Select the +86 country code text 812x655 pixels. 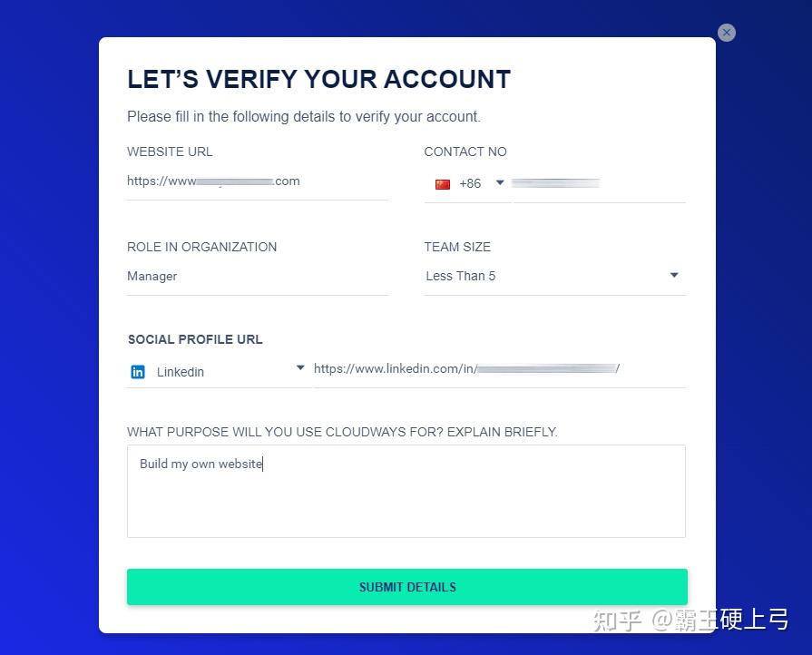(x=470, y=184)
